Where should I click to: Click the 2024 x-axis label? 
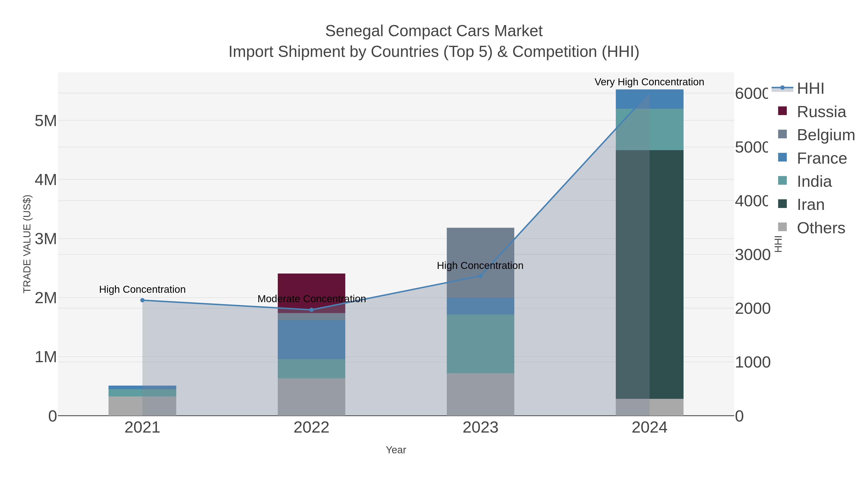(650, 427)
